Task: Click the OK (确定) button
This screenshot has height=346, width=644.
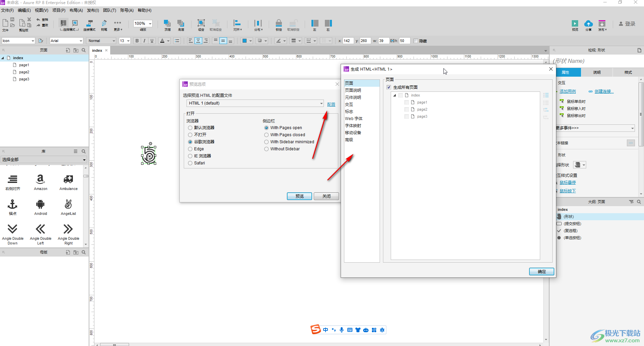Action: point(542,272)
